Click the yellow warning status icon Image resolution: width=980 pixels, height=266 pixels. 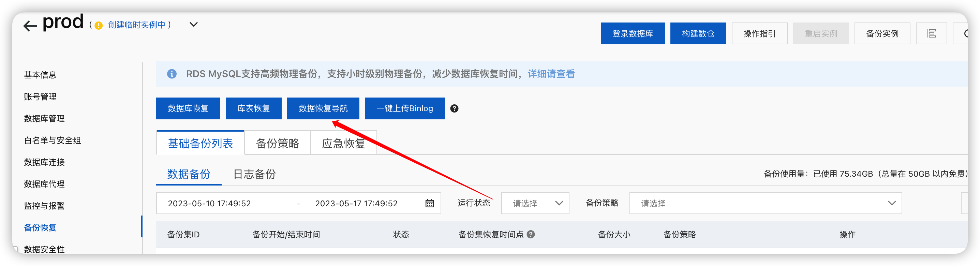tap(99, 26)
